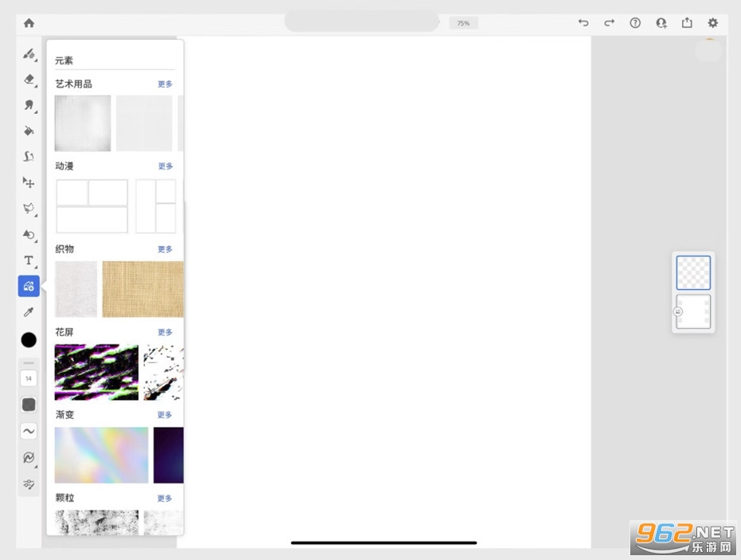Open the black color chip
741x560 pixels.
pyautogui.click(x=29, y=340)
